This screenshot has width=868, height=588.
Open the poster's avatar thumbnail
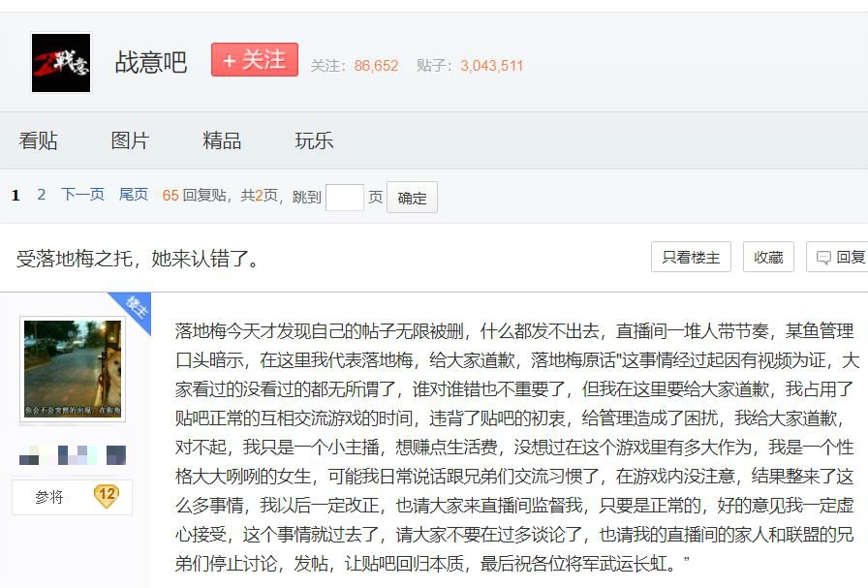pyautogui.click(x=73, y=369)
